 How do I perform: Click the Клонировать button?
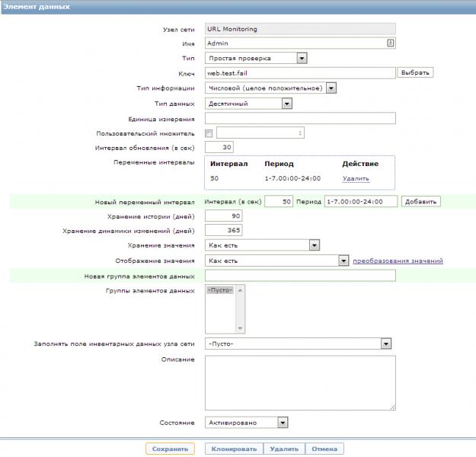click(234, 449)
